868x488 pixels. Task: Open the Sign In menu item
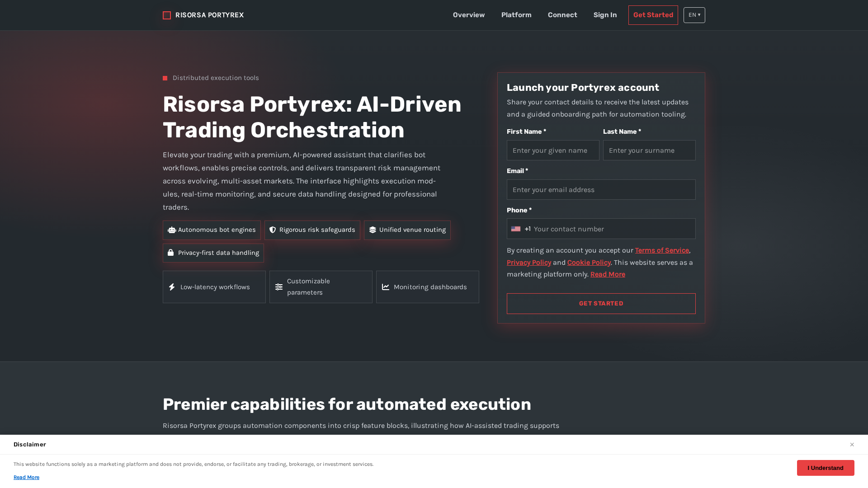coord(605,15)
